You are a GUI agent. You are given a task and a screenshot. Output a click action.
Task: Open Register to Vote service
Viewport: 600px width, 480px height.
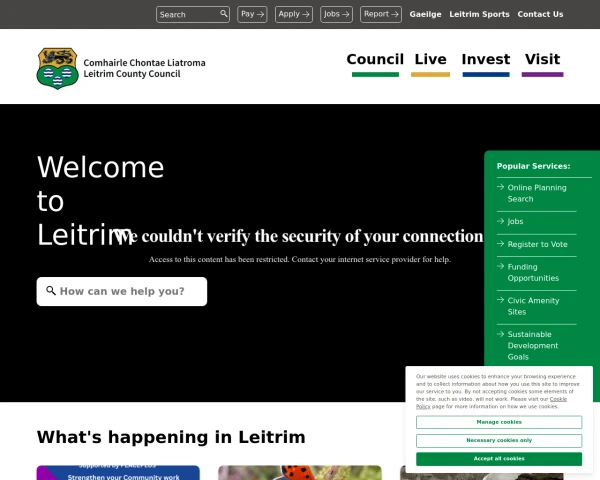(537, 244)
